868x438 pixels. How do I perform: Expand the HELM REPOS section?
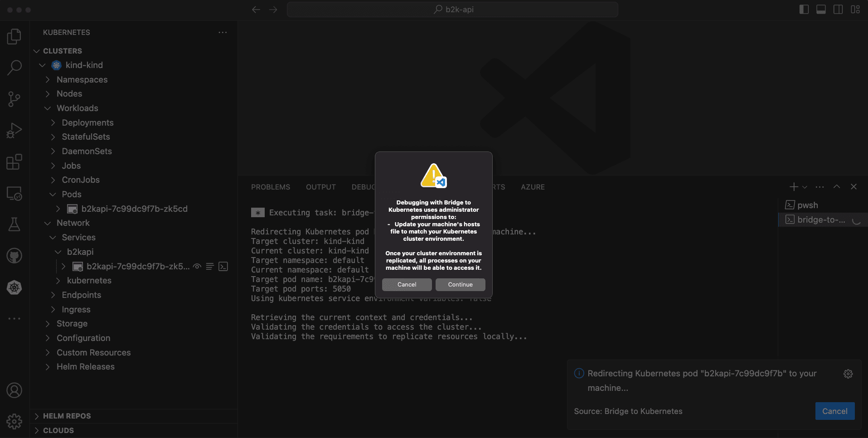point(67,416)
